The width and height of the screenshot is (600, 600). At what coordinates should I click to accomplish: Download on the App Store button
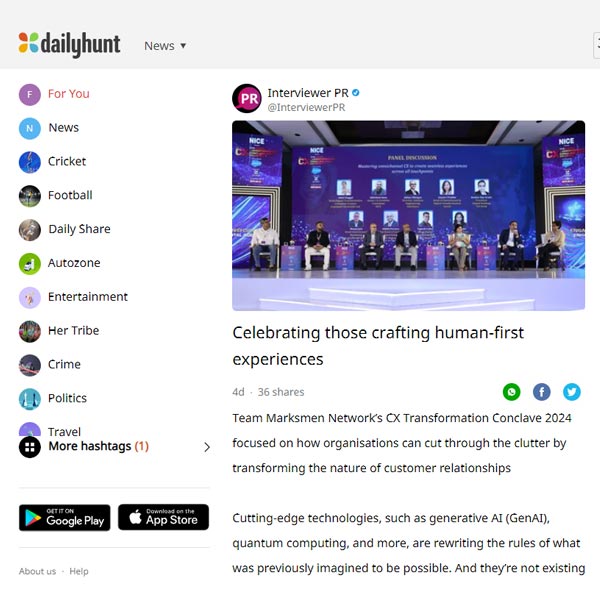click(163, 517)
